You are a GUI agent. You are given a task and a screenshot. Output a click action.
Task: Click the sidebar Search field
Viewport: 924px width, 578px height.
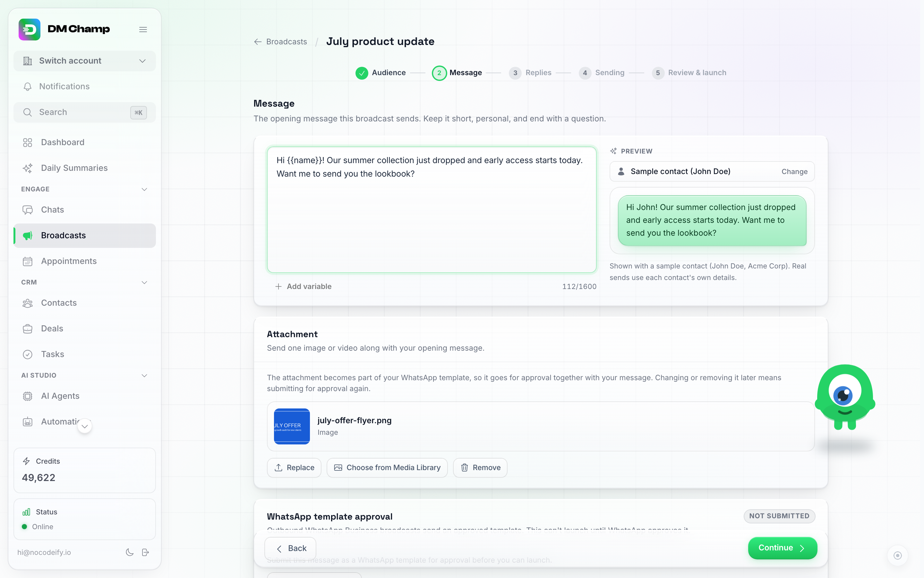(x=84, y=112)
